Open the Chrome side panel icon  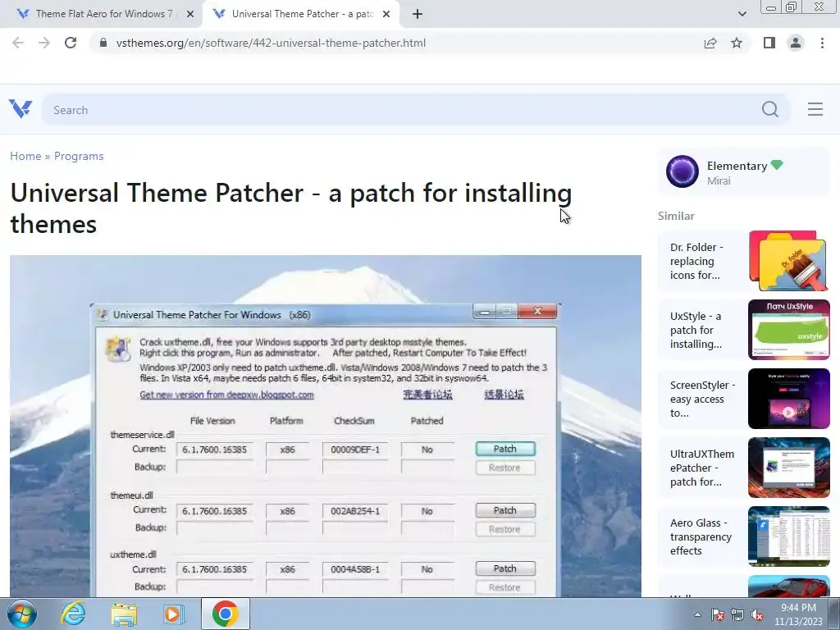(x=769, y=43)
